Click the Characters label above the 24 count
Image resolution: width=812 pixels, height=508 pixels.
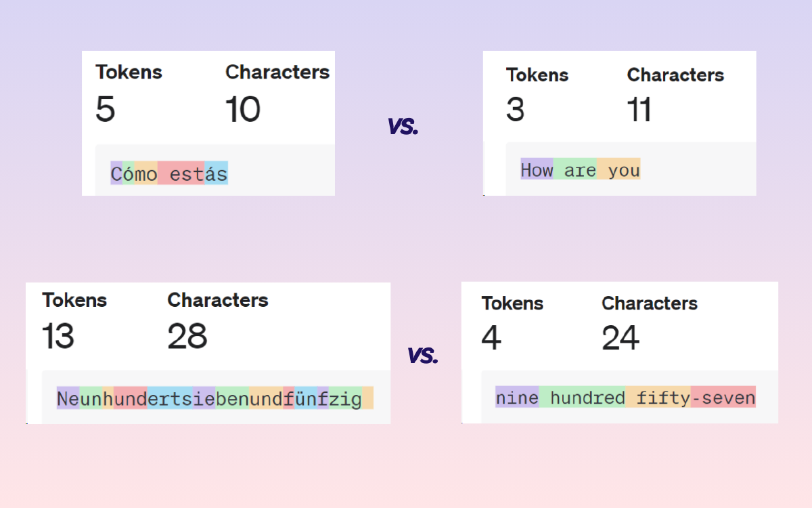(x=649, y=303)
